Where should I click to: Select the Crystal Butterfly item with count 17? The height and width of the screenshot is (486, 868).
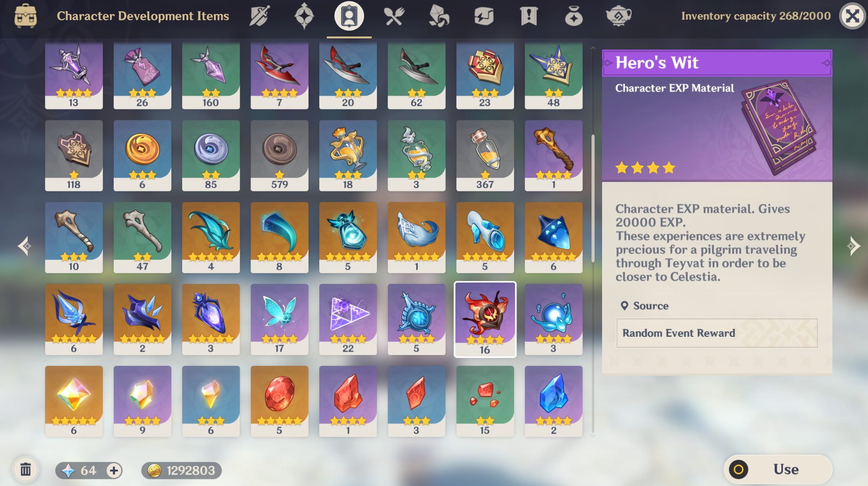click(280, 319)
